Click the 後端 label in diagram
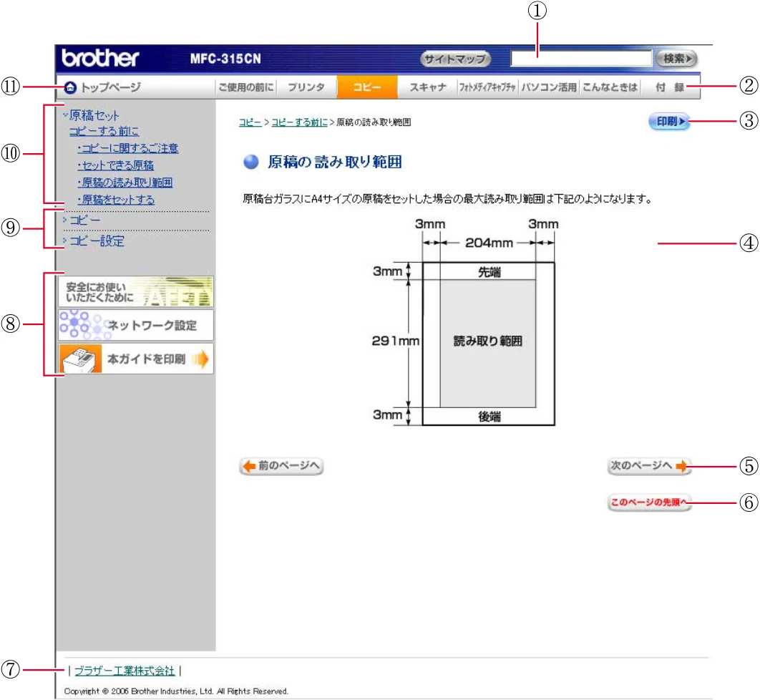The image size is (760, 700). (489, 417)
